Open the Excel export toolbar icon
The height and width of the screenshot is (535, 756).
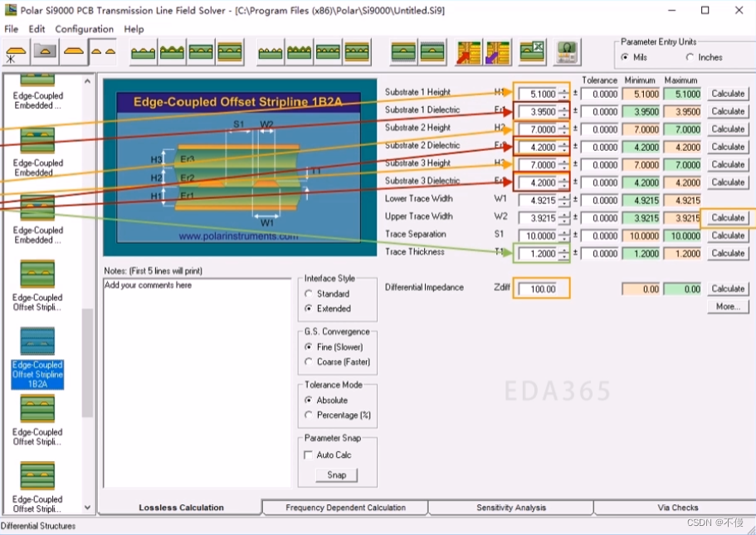(532, 52)
